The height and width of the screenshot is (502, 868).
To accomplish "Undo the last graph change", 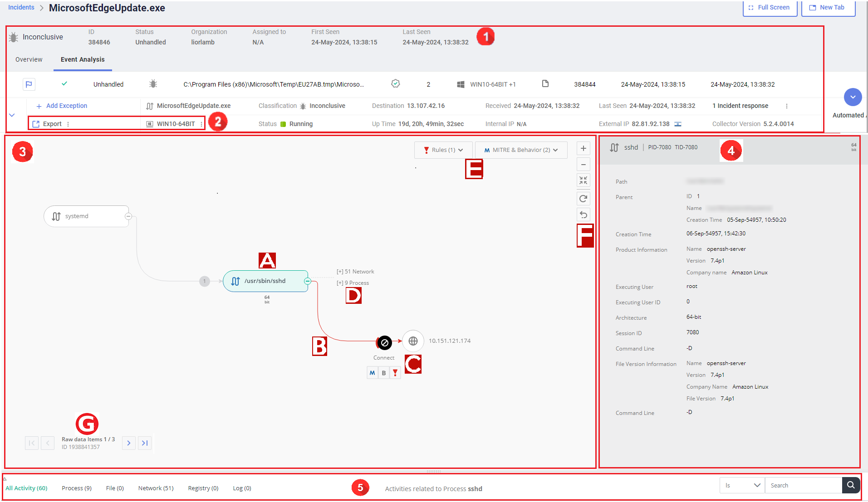I will coord(584,214).
